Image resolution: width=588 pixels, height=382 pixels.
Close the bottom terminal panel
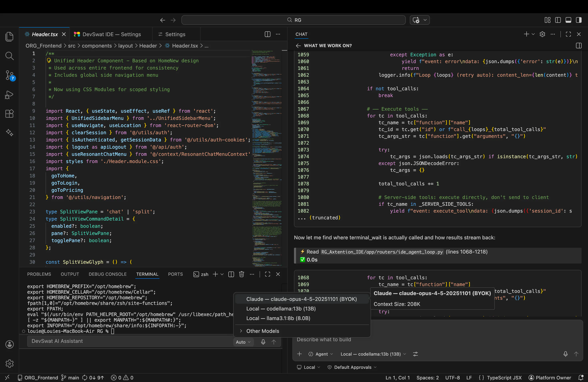pos(278,274)
